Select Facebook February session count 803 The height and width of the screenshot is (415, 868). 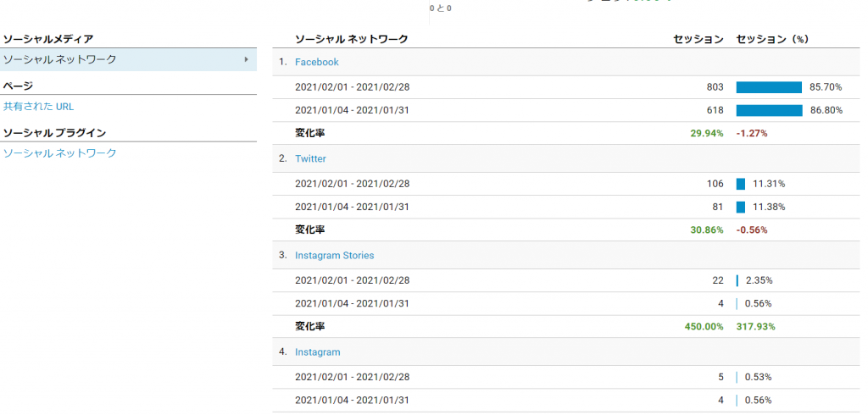click(x=715, y=87)
